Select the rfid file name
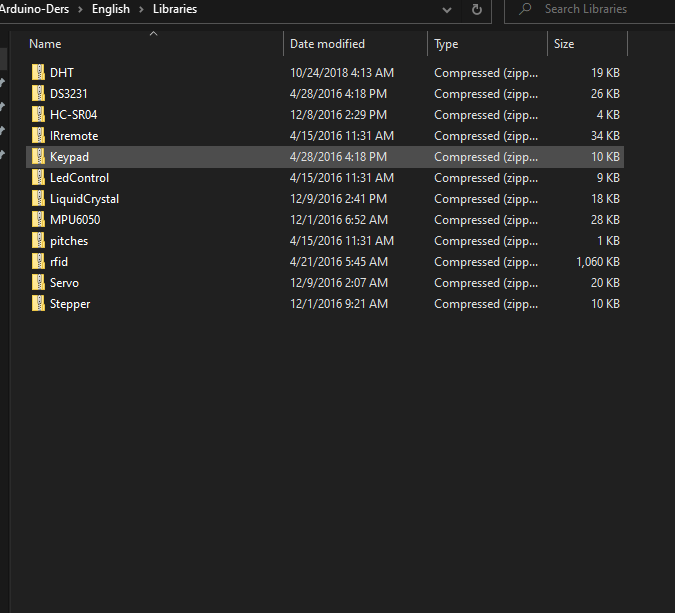Viewport: 675px width, 613px height. pyautogui.click(x=59, y=262)
